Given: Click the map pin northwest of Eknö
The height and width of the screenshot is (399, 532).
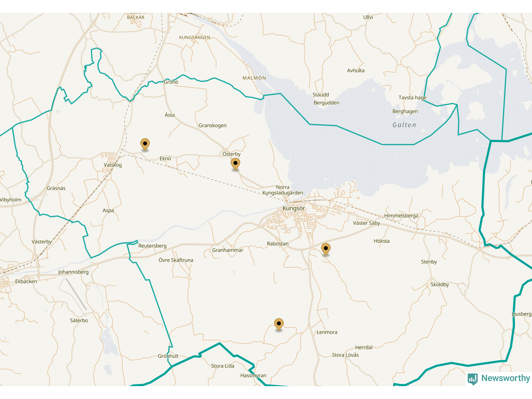Looking at the screenshot, I should [145, 144].
